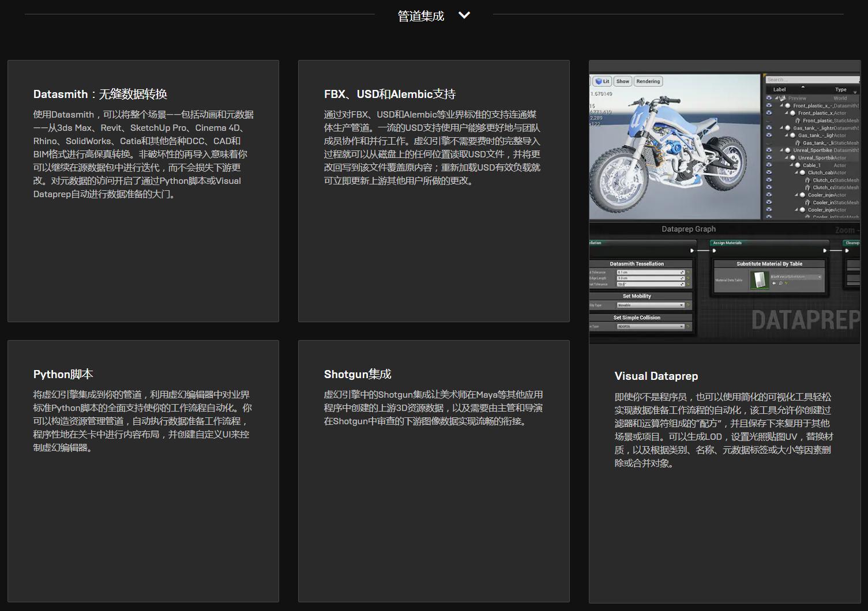Click the Front_plastic static mesh icon

pyautogui.click(x=798, y=120)
